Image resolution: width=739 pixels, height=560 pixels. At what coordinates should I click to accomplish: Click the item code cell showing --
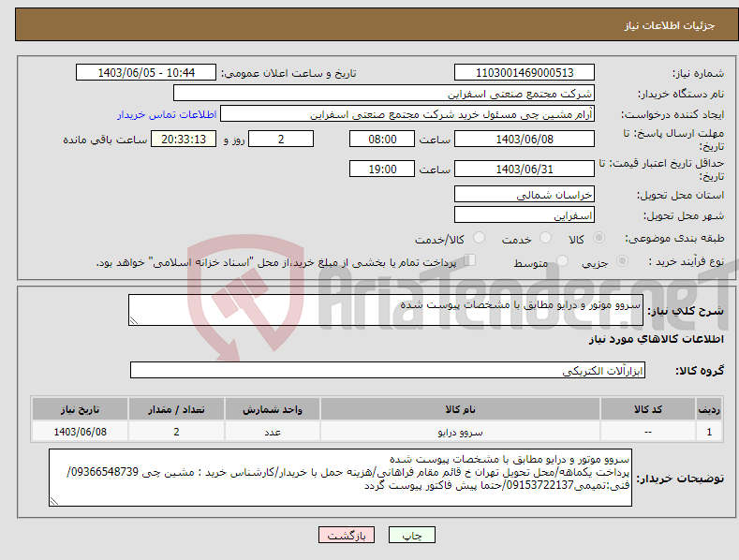coord(647,432)
